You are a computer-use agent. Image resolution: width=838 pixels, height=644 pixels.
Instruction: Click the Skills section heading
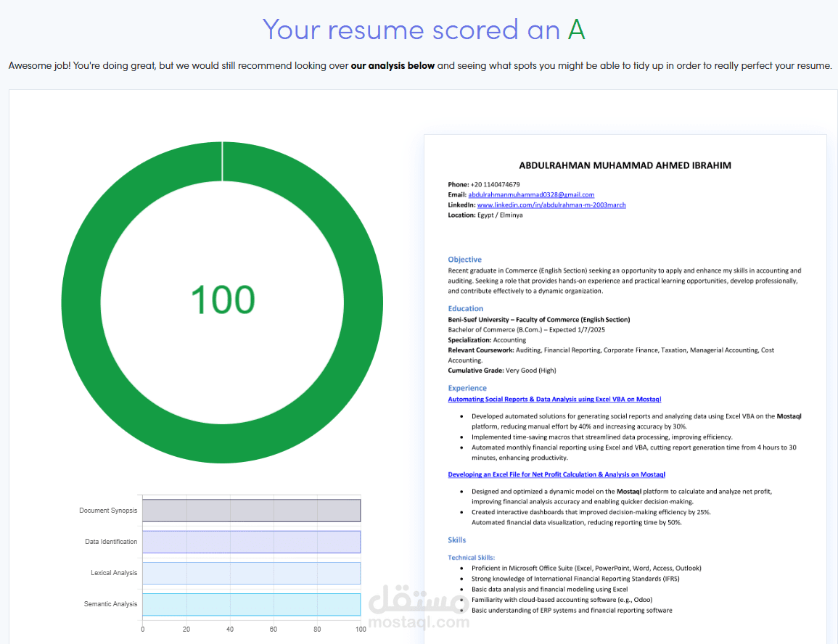coord(457,540)
